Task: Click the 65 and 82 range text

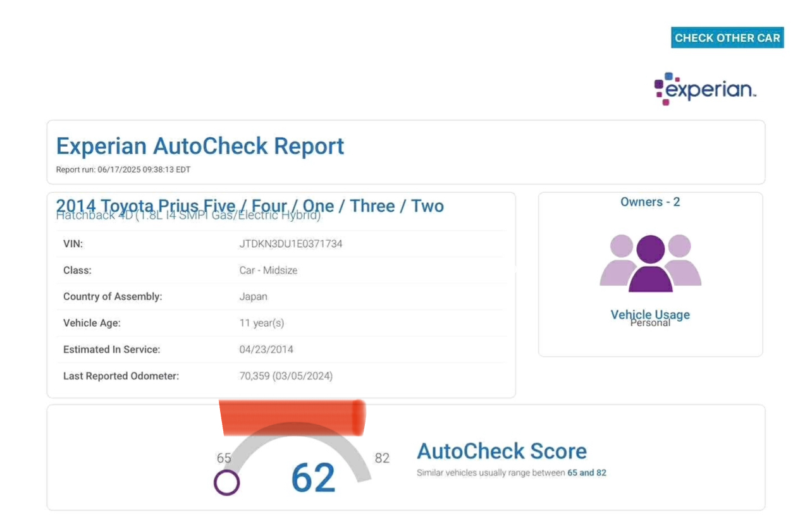Action: pyautogui.click(x=587, y=473)
